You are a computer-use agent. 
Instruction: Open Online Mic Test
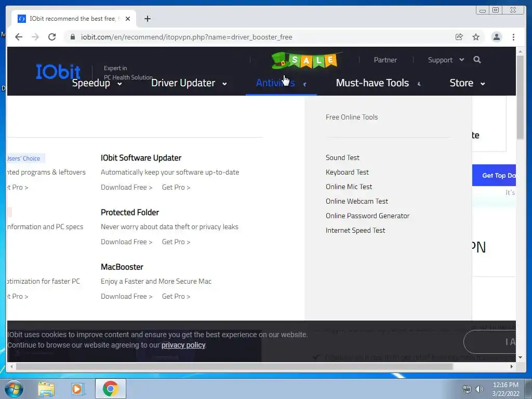coord(349,187)
